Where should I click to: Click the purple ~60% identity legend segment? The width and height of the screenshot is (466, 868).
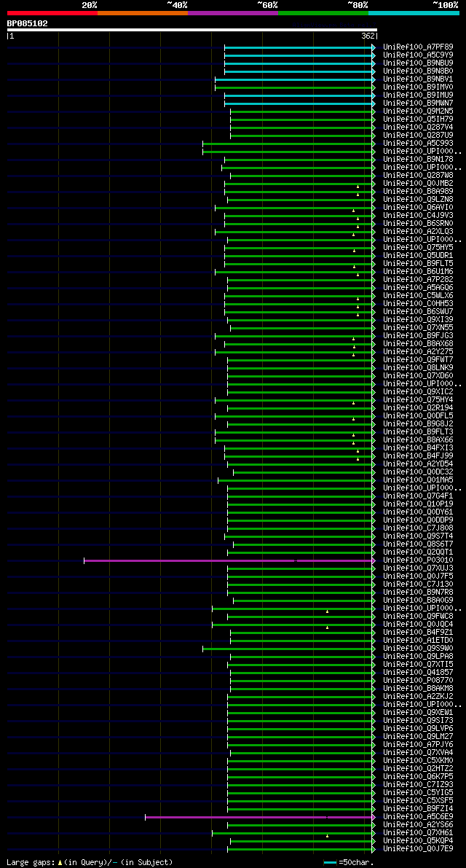click(233, 12)
